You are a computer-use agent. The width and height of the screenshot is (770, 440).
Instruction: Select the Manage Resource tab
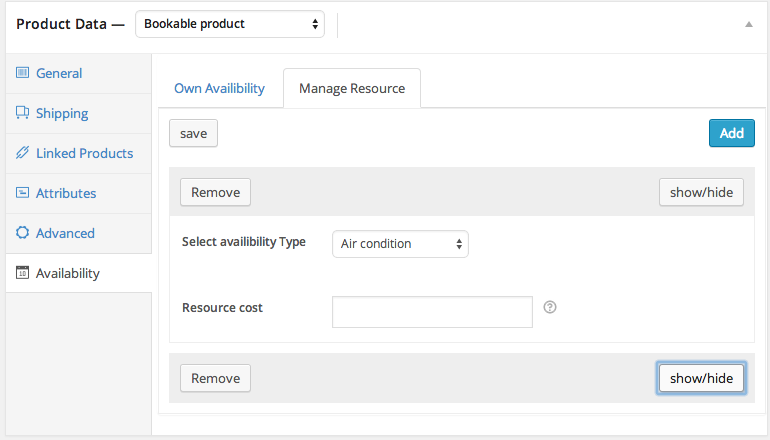352,88
